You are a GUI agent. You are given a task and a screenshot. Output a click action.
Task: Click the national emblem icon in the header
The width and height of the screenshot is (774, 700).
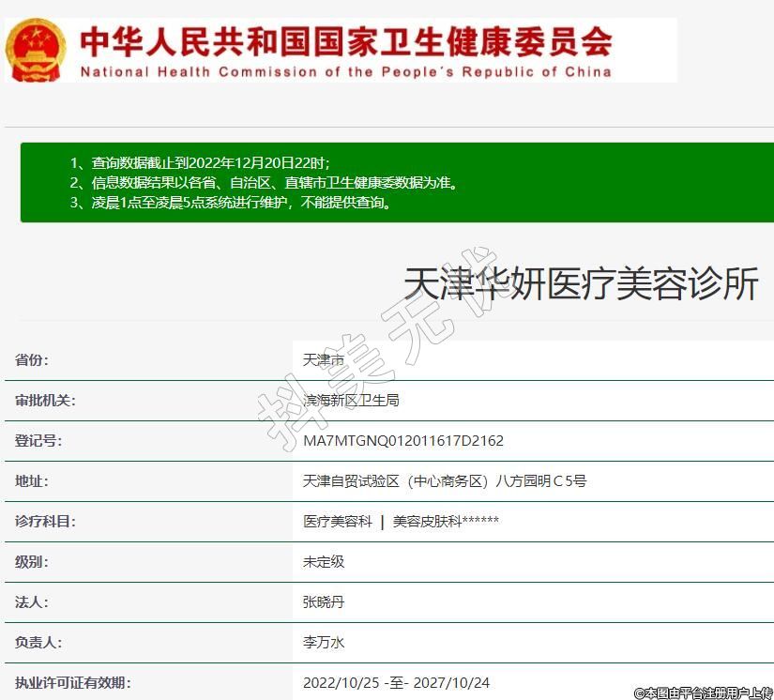pos(36,49)
